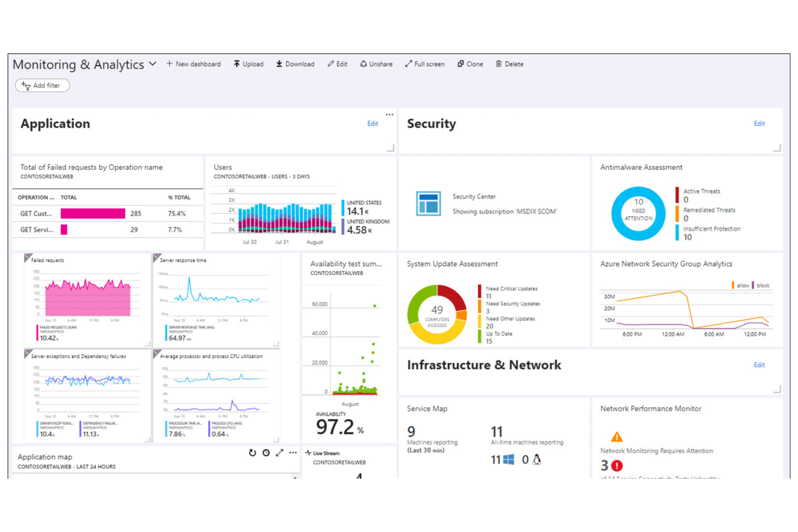Edit the Infrastructure & Network section
The height and width of the screenshot is (532, 798).
coord(759,365)
